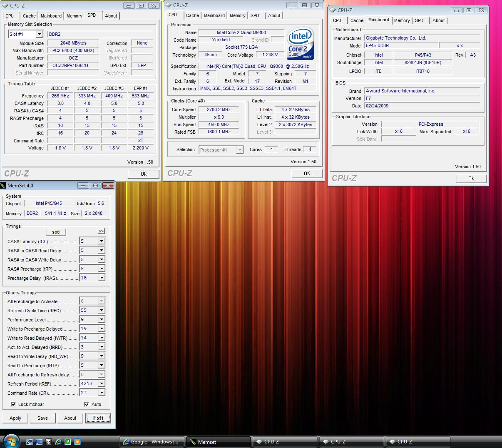Open SPD tab in CPU-Z Mainboard window
502x448 pixels.
click(419, 20)
